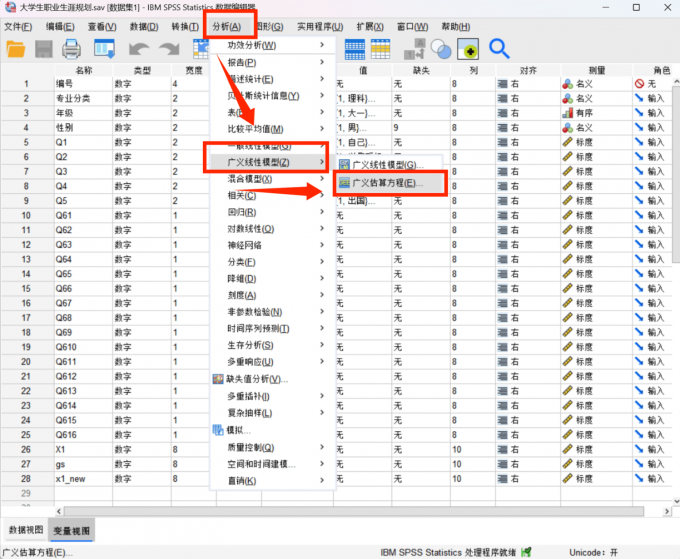The image size is (680, 559).
Task: Open the recall recent dialogs toolbar icon
Action: 105,49
